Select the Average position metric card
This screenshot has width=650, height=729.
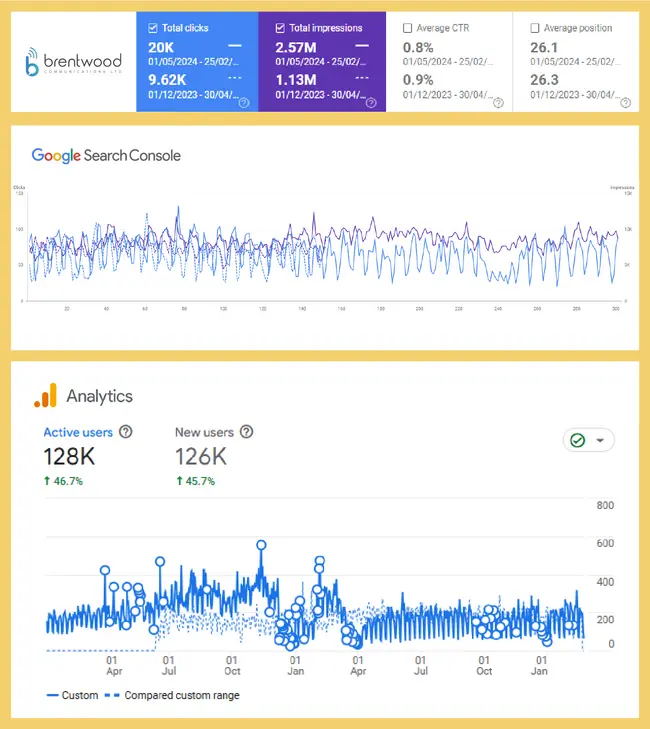coord(576,62)
